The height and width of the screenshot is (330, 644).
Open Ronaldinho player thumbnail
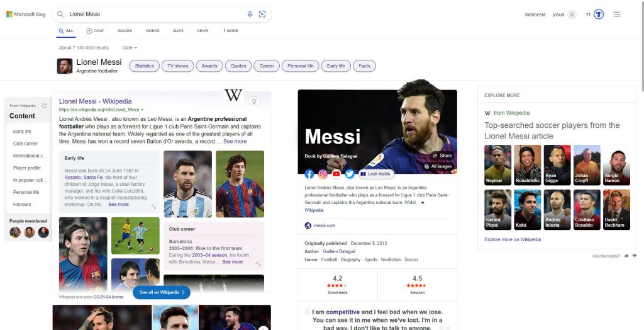pos(528,165)
